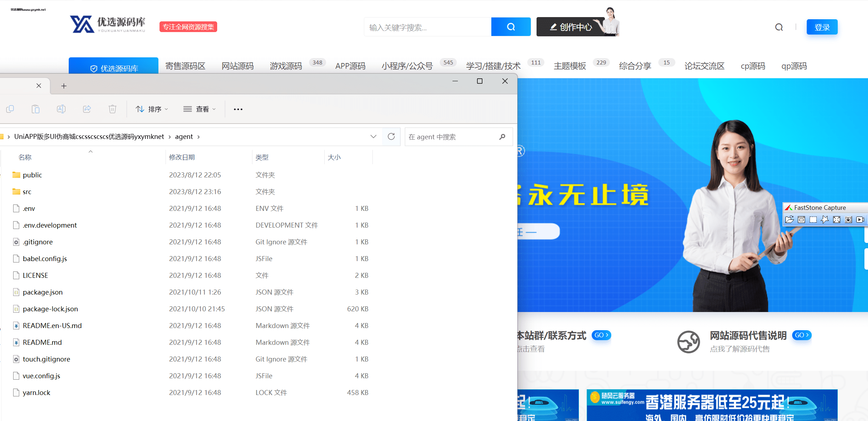
Task: Select the vue.config.js file
Action: pos(41,376)
